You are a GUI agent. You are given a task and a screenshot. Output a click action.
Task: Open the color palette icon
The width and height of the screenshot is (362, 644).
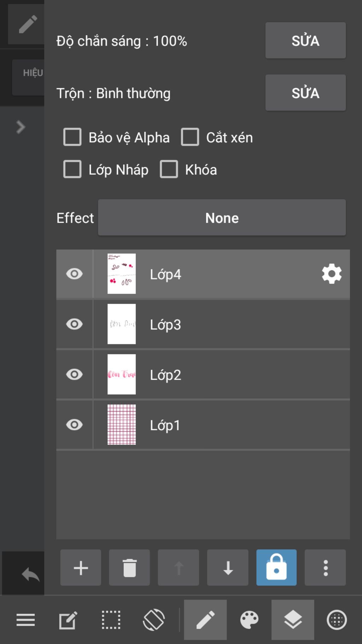click(x=249, y=620)
